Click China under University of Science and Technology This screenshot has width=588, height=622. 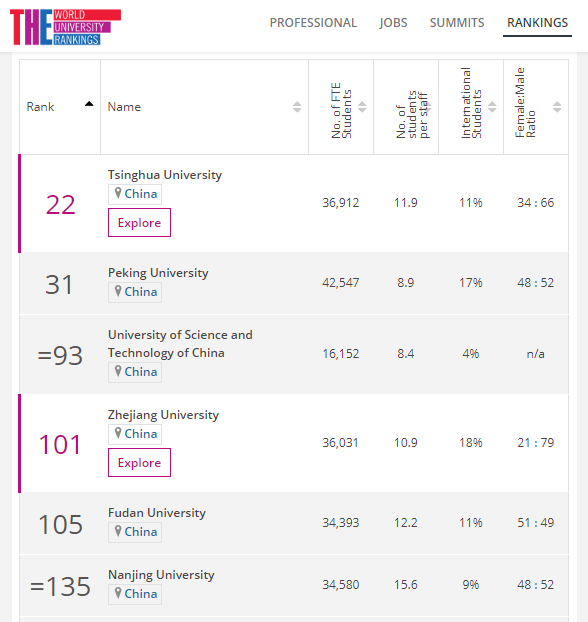(141, 372)
